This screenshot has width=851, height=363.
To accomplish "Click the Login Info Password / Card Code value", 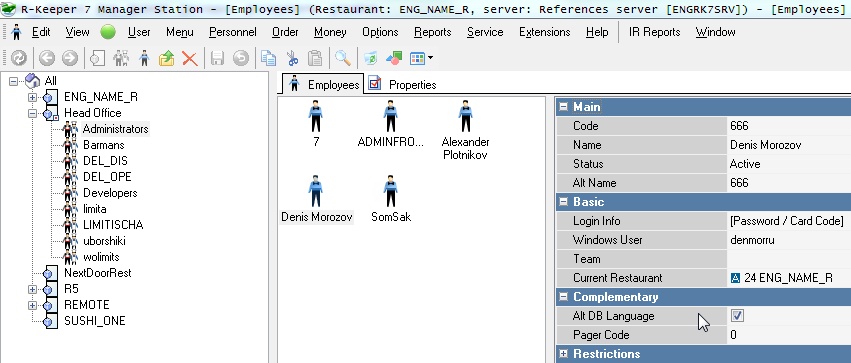I will tap(787, 221).
